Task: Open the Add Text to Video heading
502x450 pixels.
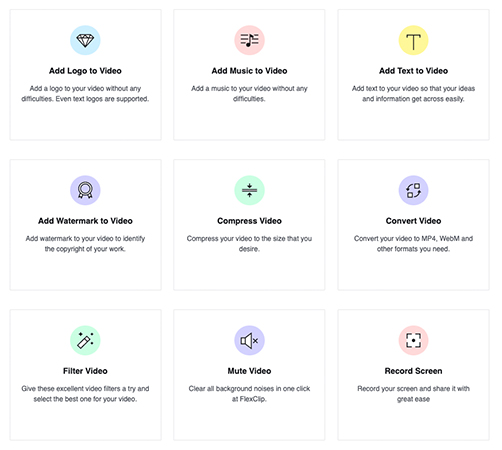Action: click(x=413, y=71)
